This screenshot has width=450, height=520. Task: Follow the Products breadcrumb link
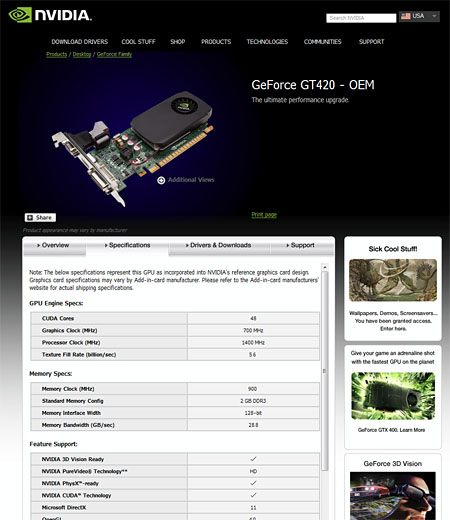click(x=57, y=54)
